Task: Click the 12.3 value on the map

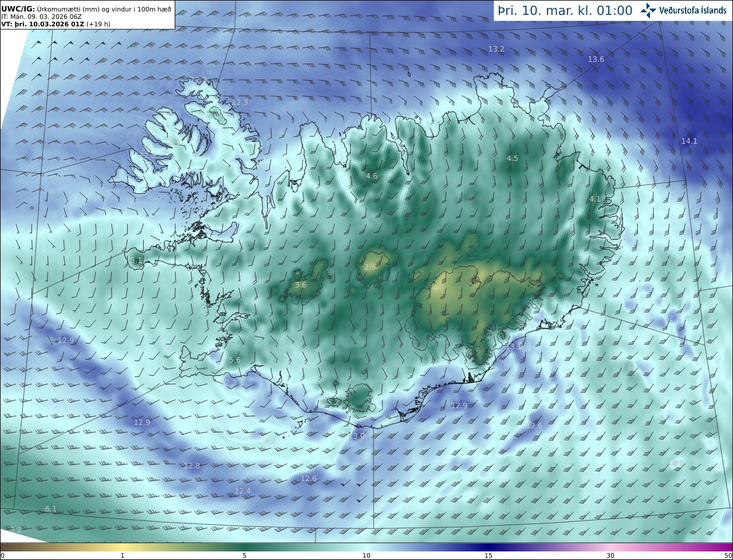Action: (240, 102)
